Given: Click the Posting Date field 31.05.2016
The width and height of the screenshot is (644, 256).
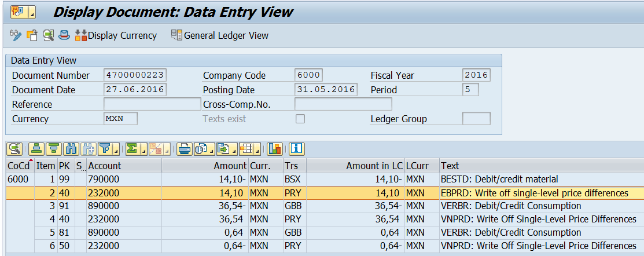Looking at the screenshot, I should click(326, 90).
